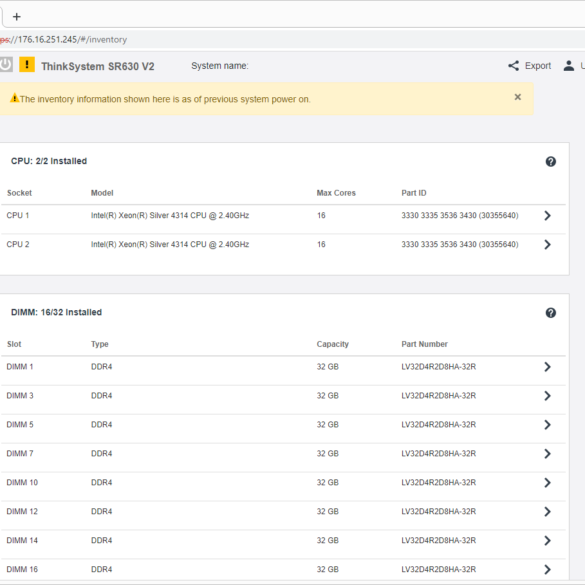Expand DIMM 16 details chevron
The width and height of the screenshot is (585, 585).
(x=547, y=569)
